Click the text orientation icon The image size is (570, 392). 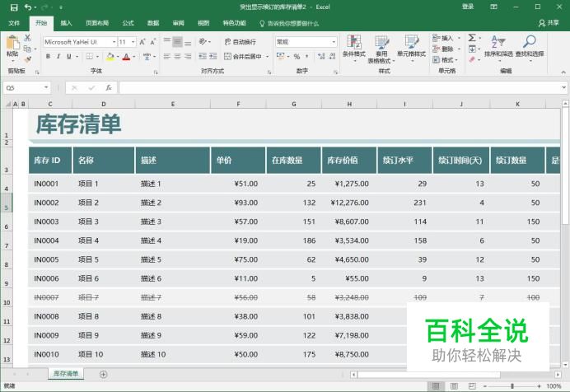(x=203, y=42)
